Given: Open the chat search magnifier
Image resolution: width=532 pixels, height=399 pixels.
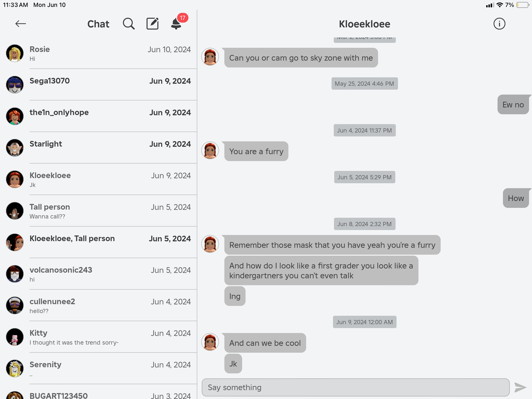Looking at the screenshot, I should pos(129,24).
